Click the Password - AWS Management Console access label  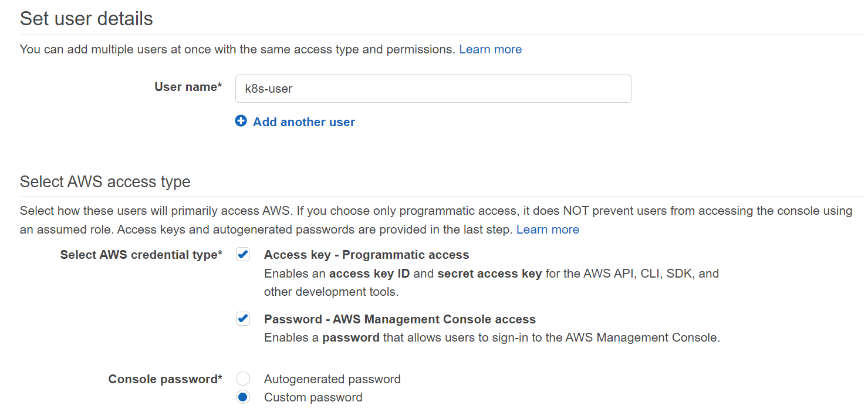[400, 319]
